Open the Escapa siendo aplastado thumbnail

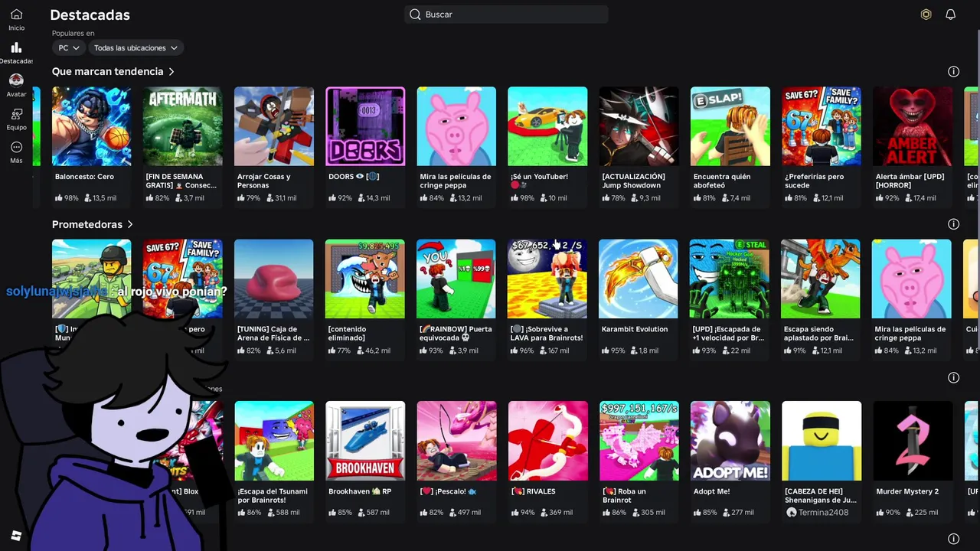tap(821, 279)
